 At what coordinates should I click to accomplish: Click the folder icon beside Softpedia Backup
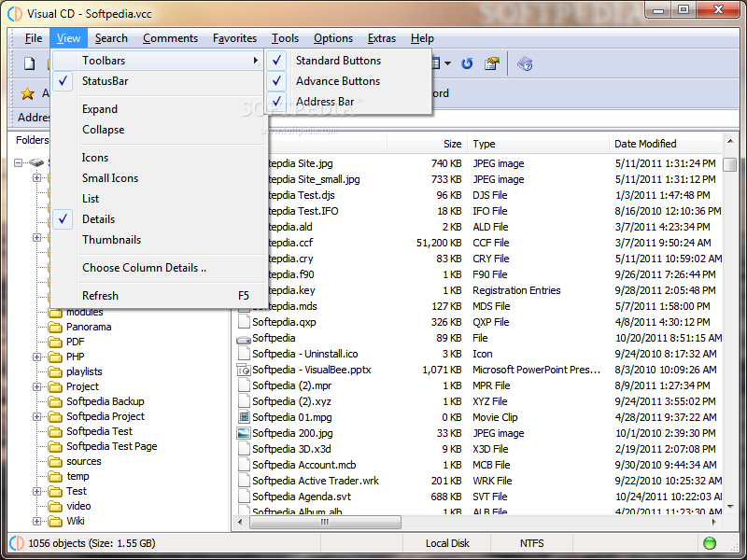click(55, 402)
